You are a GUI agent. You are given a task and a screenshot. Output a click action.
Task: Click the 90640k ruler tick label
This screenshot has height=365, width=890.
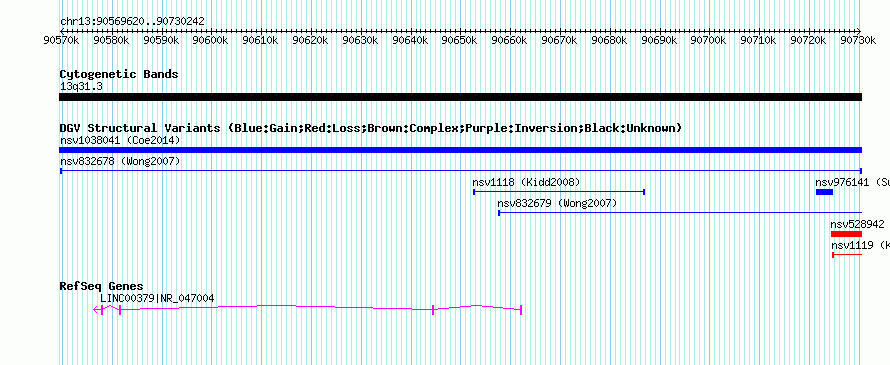410,40
